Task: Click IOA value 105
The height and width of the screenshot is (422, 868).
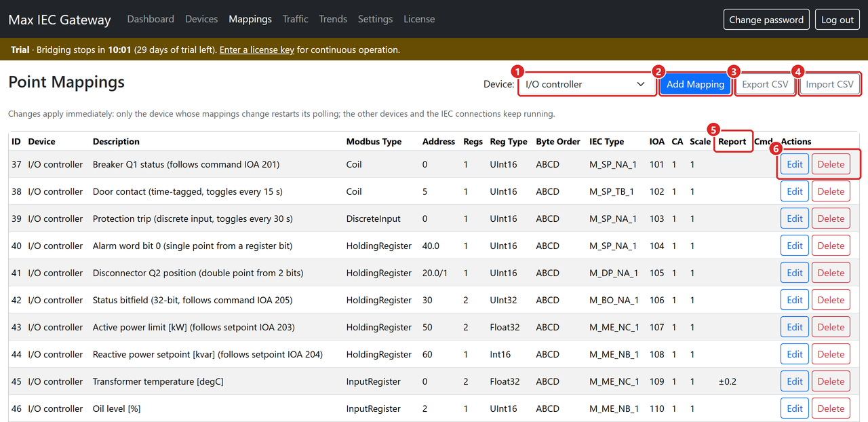Action: click(x=657, y=273)
